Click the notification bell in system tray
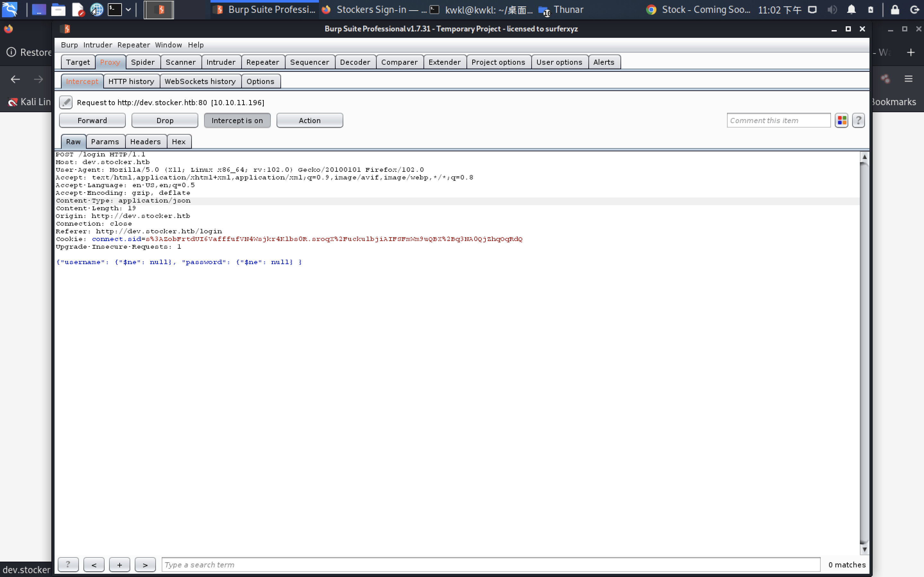 tap(851, 10)
